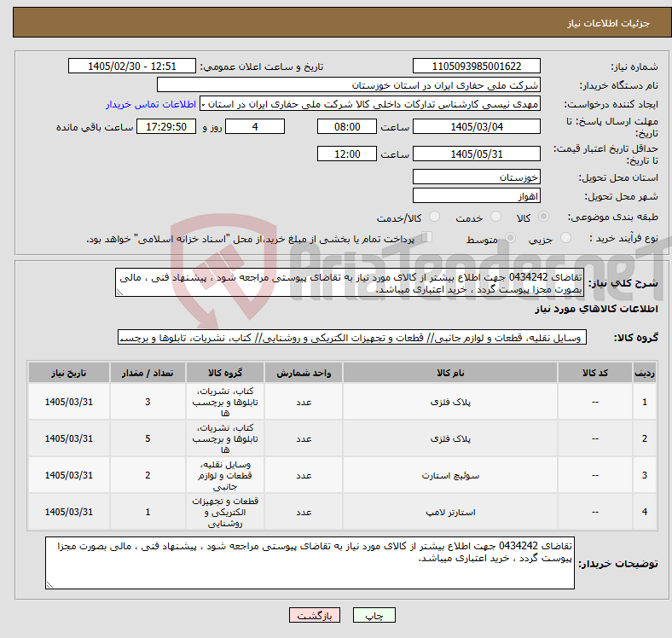Click قطعات و تجهیزات الکتریکی group cell in row 4

tap(225, 512)
